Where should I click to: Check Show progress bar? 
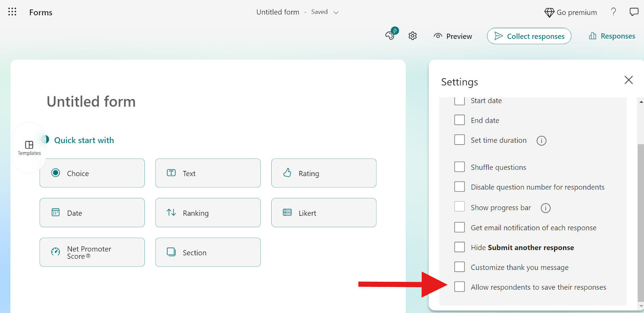[459, 206]
